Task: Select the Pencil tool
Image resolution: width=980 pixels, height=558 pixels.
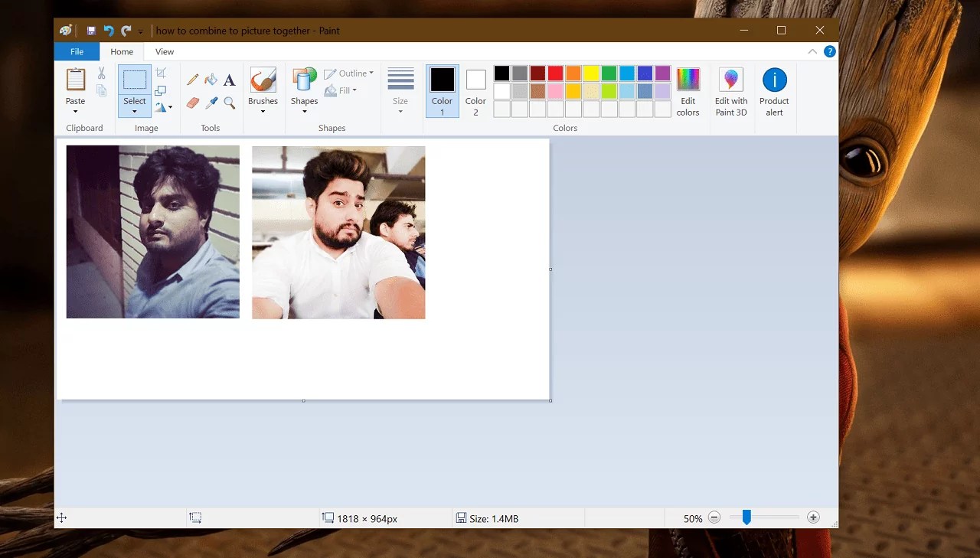Action: click(193, 80)
